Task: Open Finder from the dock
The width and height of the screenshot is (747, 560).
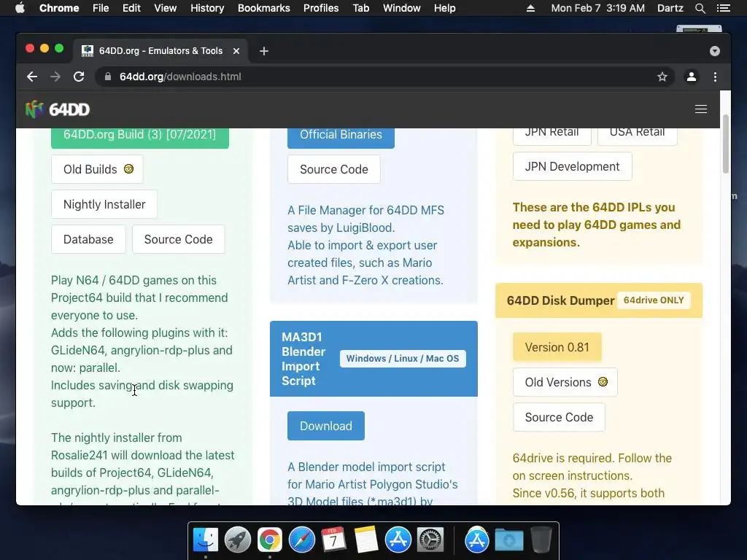Action: coord(206,540)
